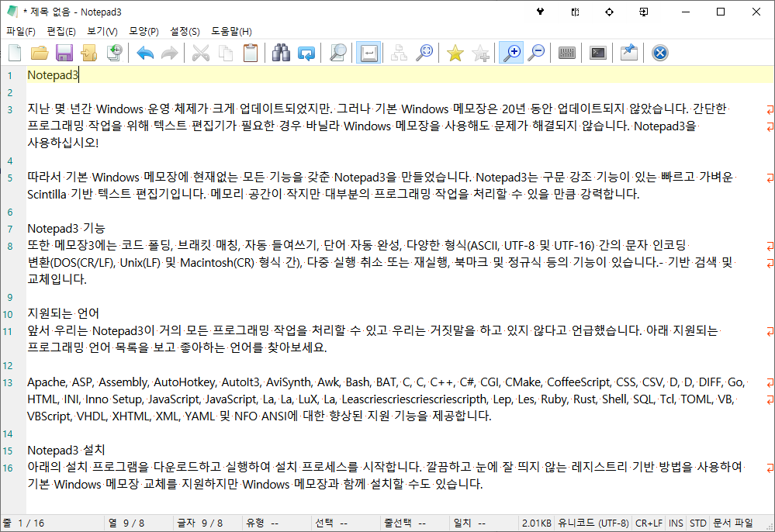Click the 'Notepad3 설치' heading line

[66, 451]
